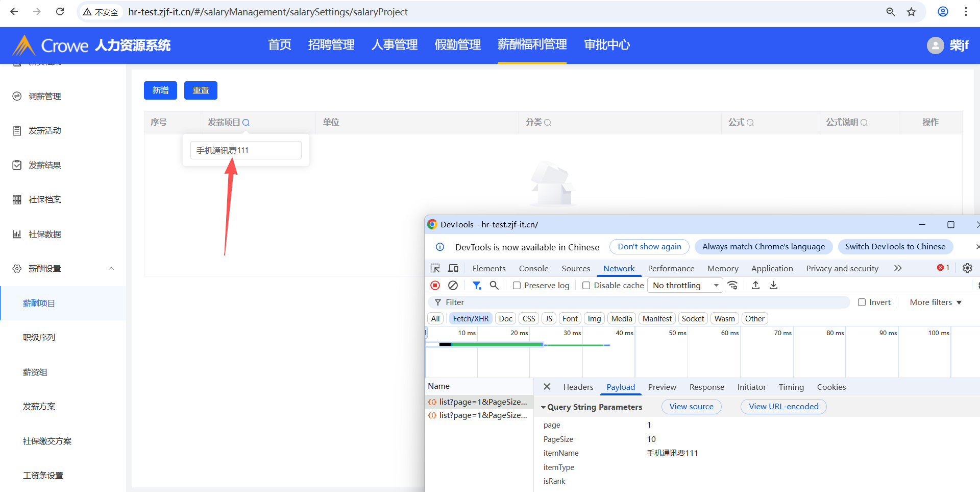Open the 人事管理 top menu
Screen dimensions: 980x492
pos(394,45)
